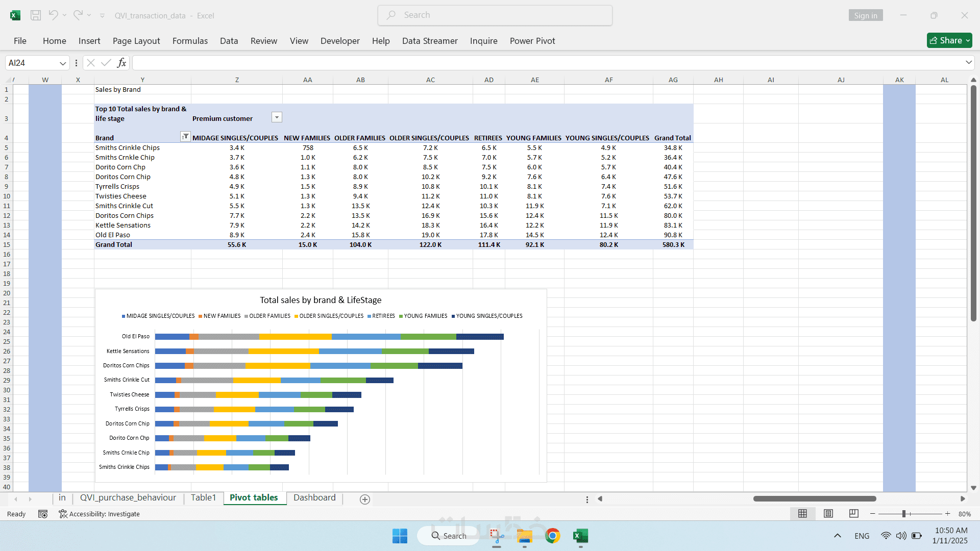
Task: Switch to Page Break Preview
Action: (853, 514)
